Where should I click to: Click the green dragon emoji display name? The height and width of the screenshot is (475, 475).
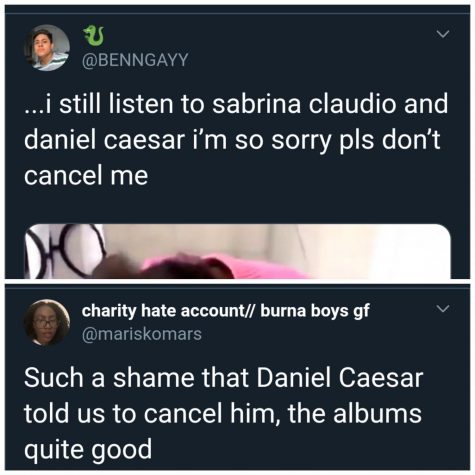click(94, 36)
